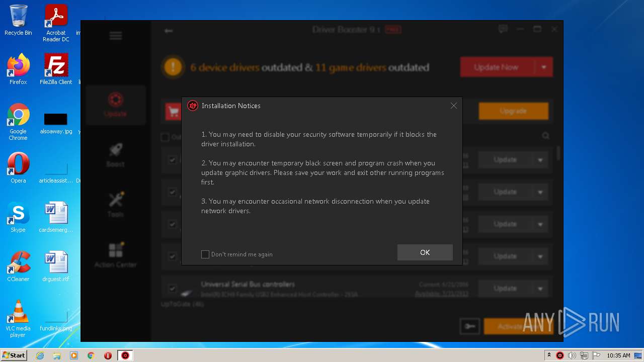Click the "6 device drivers" outdated text

(x=225, y=67)
